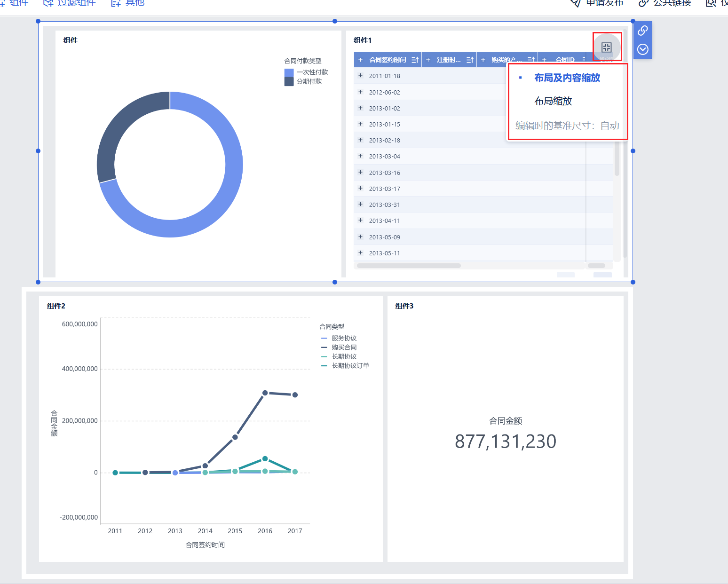This screenshot has width=728, height=584.
Task: Click the 购买合同 data point for 2017
Action: (295, 395)
